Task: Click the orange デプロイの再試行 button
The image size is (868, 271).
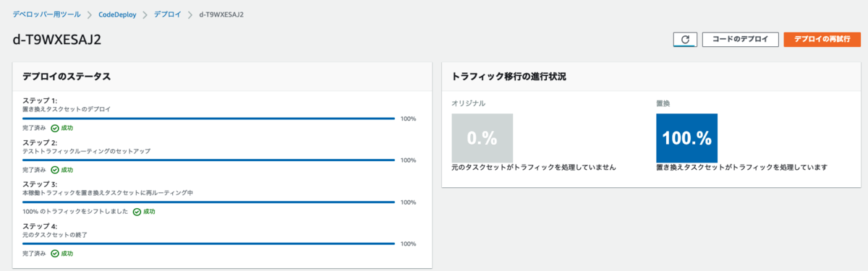Action: [x=822, y=40]
